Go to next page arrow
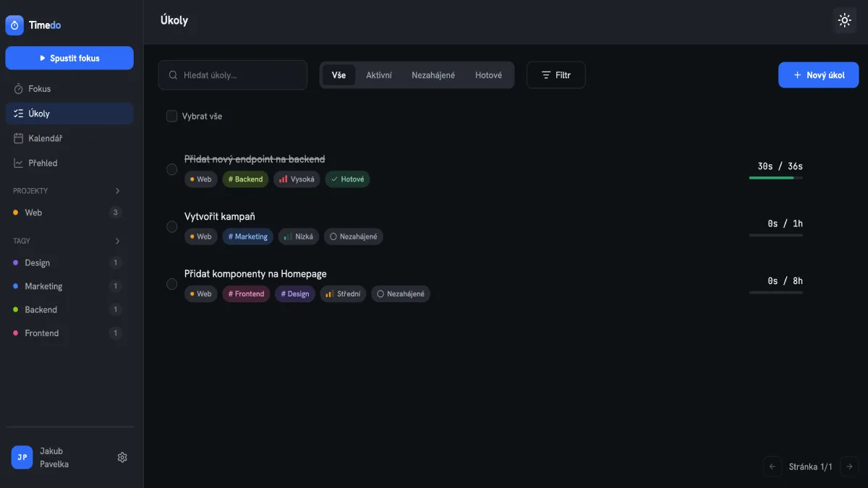Viewport: 868px width, 488px height. (850, 466)
